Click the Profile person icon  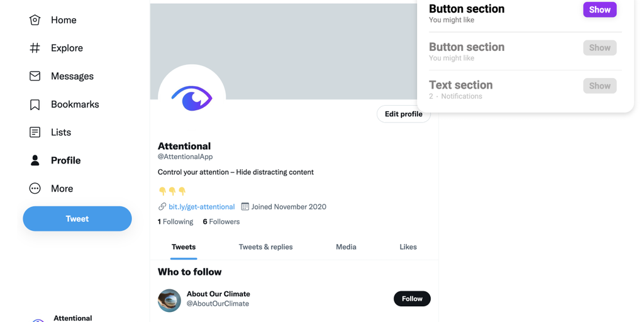35,160
